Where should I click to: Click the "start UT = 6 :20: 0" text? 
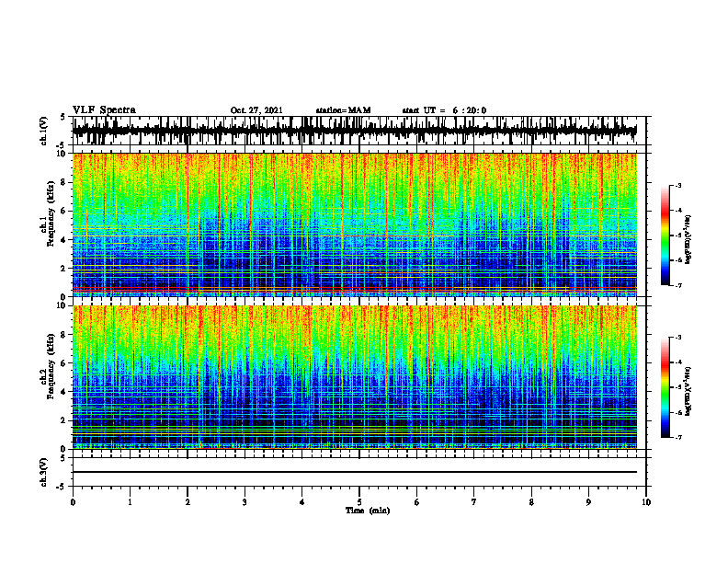coord(444,110)
